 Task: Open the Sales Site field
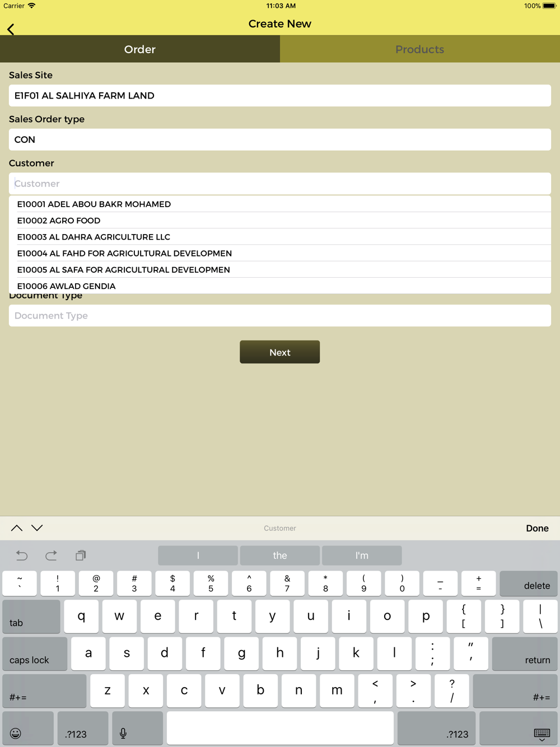[280, 96]
